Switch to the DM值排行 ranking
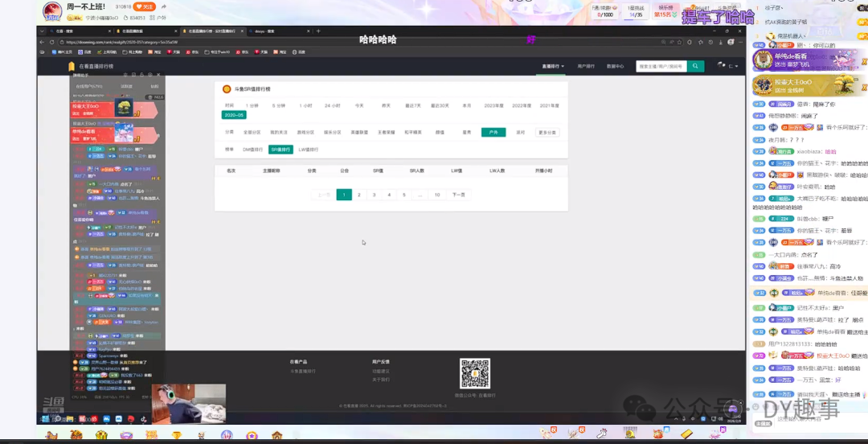Image resolution: width=868 pixels, height=444 pixels. point(252,150)
